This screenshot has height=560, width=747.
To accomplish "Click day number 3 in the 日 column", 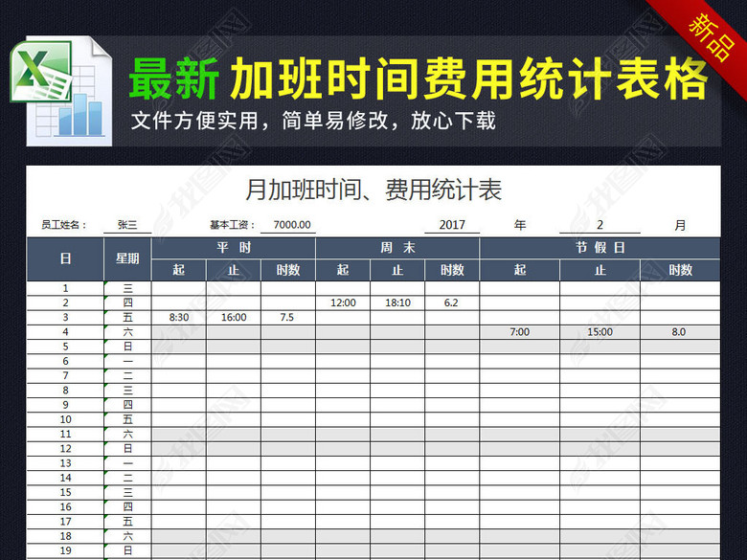I will pyautogui.click(x=65, y=318).
